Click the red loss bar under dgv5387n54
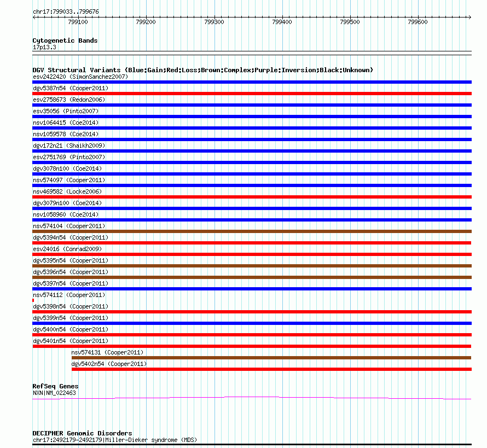Image resolution: width=487 pixels, height=448 pixels. (x=252, y=94)
